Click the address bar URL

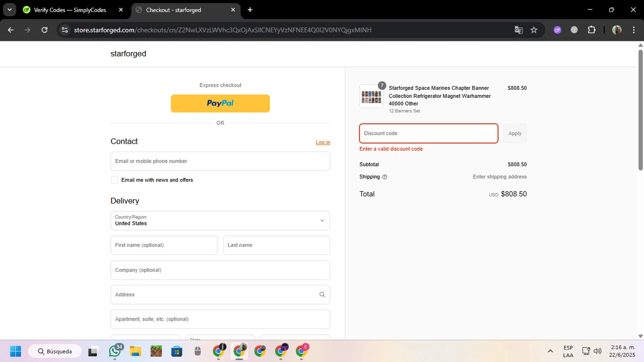pos(222,30)
